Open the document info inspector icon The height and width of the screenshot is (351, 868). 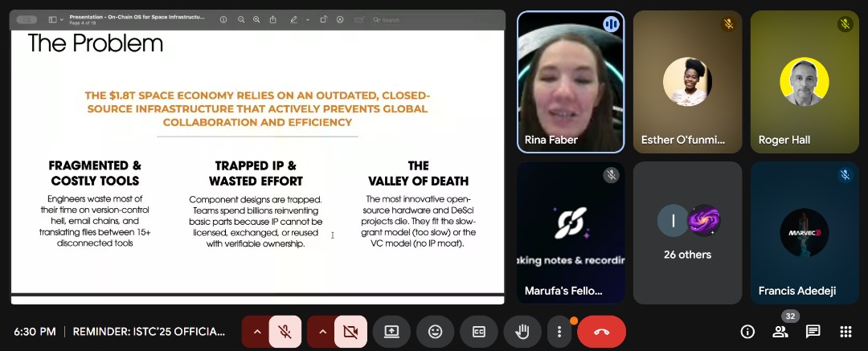pyautogui.click(x=223, y=19)
